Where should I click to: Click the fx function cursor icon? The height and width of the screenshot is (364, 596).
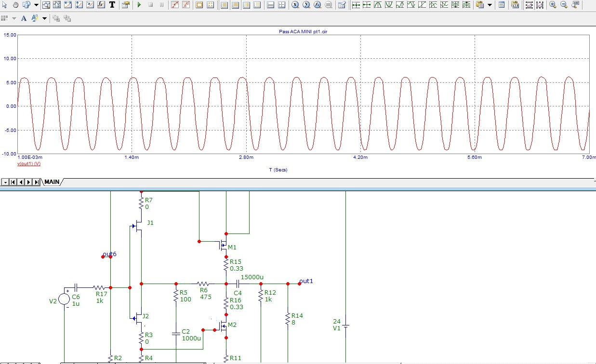click(101, 5)
